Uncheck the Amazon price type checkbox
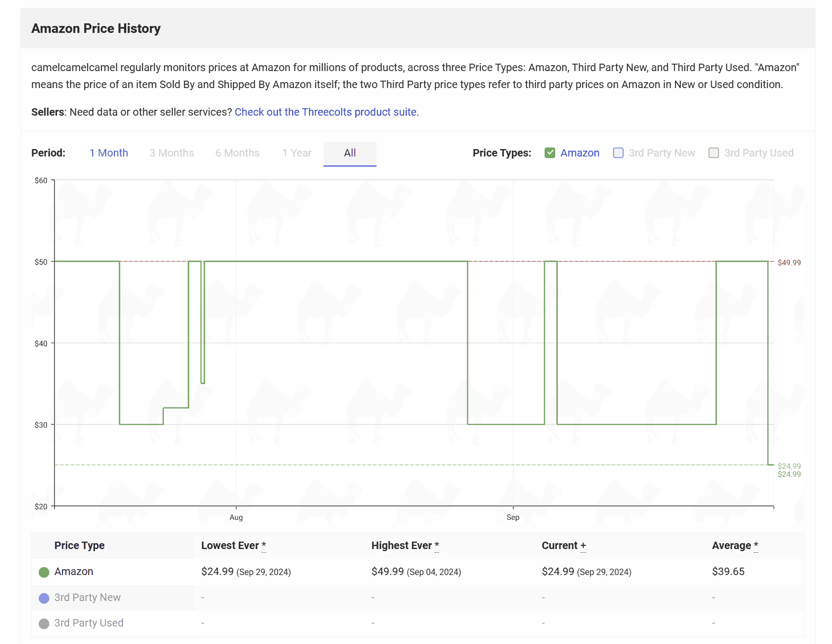832x644 pixels. 550,153
